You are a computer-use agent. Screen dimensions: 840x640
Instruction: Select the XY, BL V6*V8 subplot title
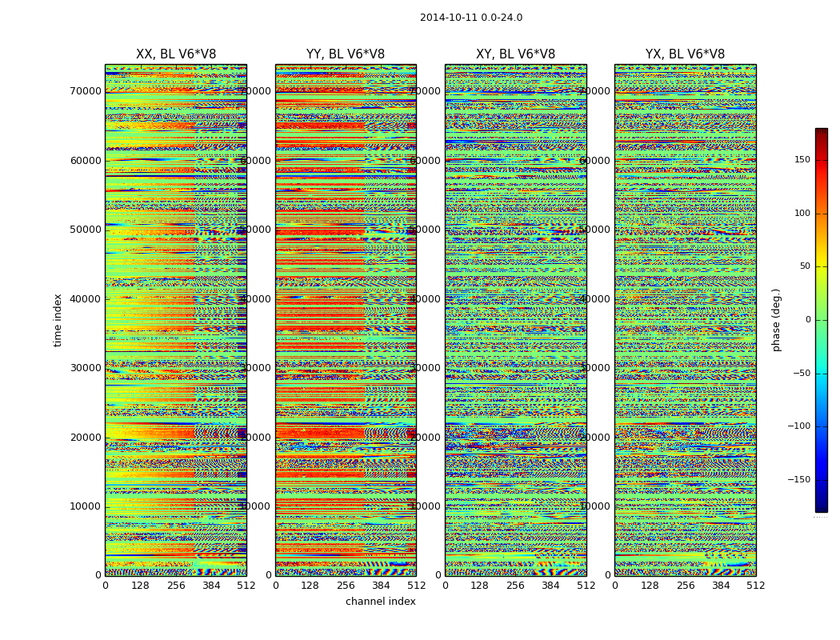tap(515, 54)
